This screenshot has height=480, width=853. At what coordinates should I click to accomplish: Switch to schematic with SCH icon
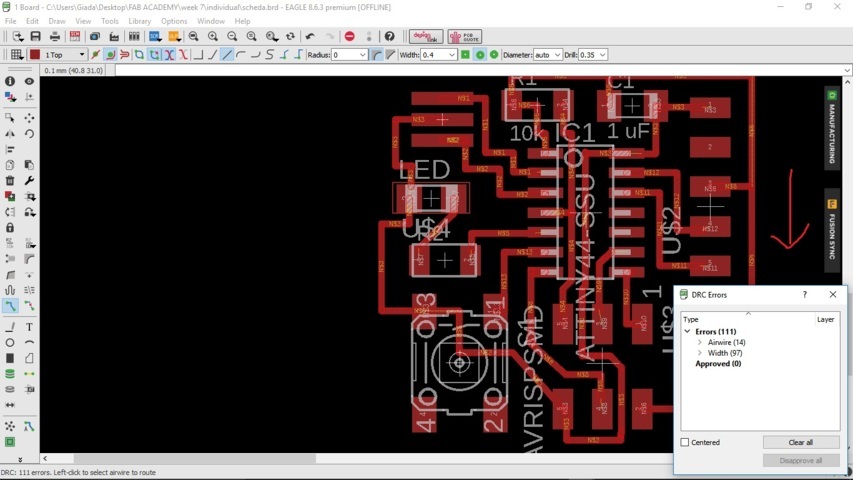(x=75, y=36)
